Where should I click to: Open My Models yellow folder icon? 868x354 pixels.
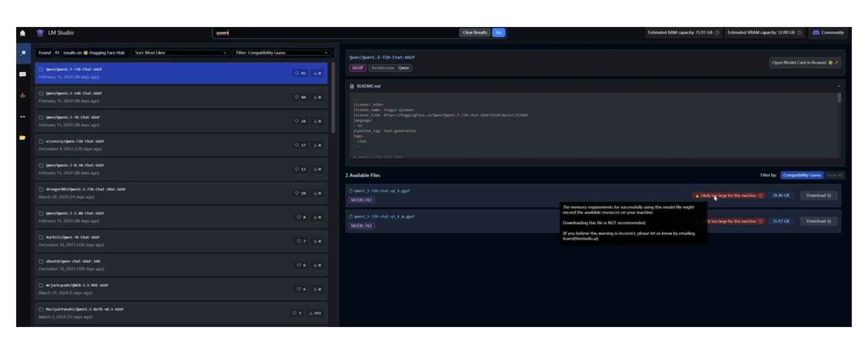(23, 138)
